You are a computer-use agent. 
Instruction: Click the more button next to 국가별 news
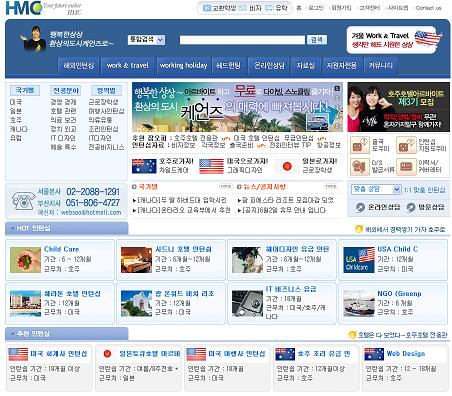coord(226,186)
